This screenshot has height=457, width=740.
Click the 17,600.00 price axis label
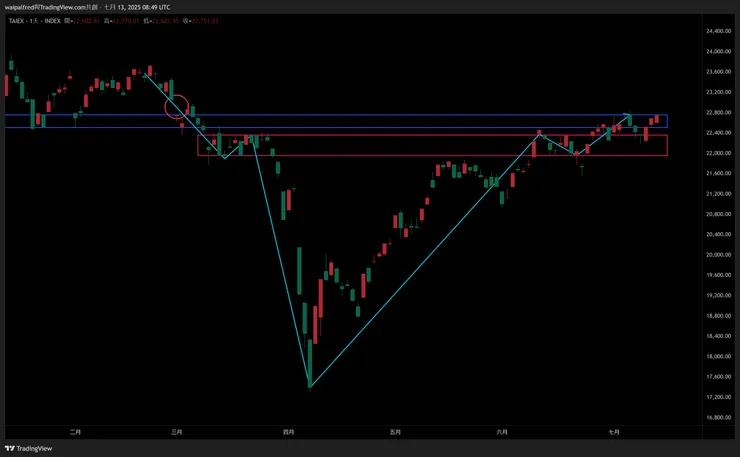(x=718, y=377)
